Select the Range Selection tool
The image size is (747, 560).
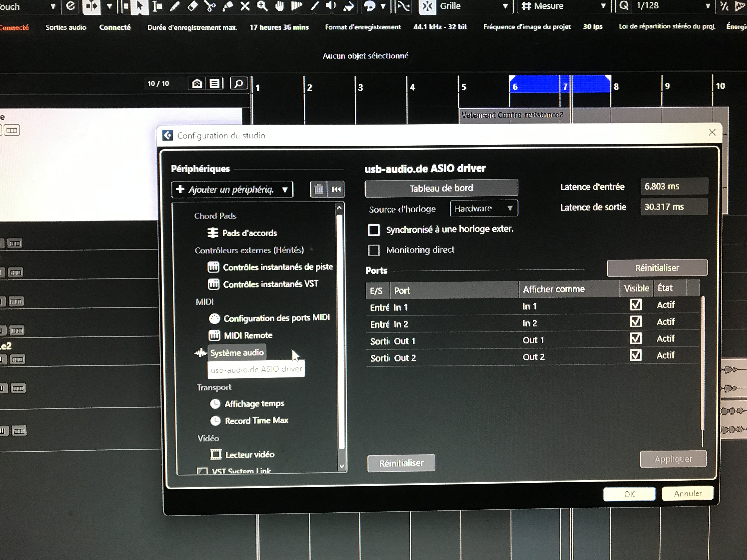pyautogui.click(x=157, y=6)
